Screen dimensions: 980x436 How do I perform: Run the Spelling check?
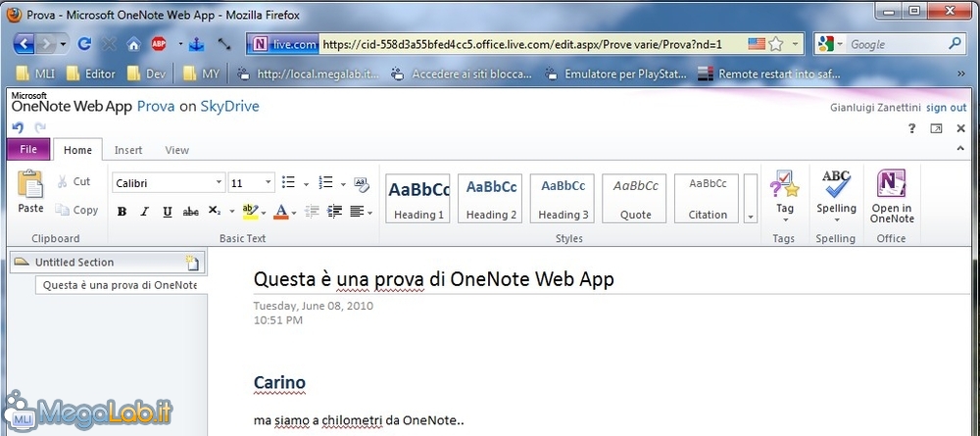(x=836, y=196)
